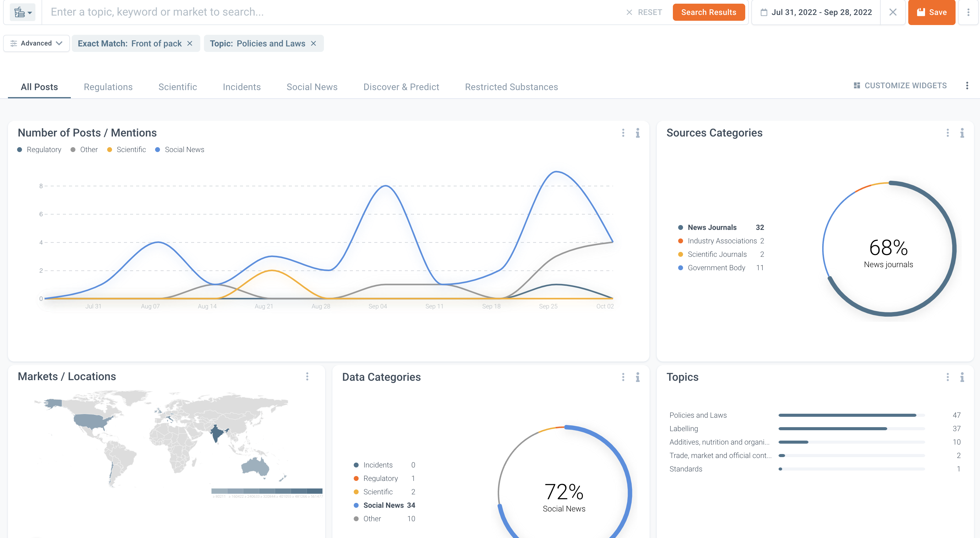The image size is (980, 538).
Task: Select Regulatory in Data Categories legend
Action: click(384, 478)
